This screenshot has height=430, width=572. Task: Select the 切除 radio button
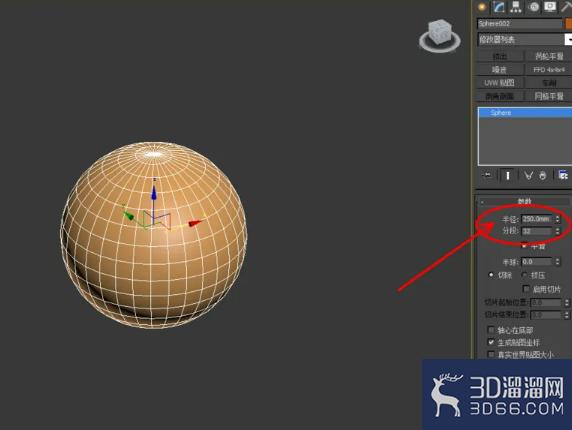point(491,275)
